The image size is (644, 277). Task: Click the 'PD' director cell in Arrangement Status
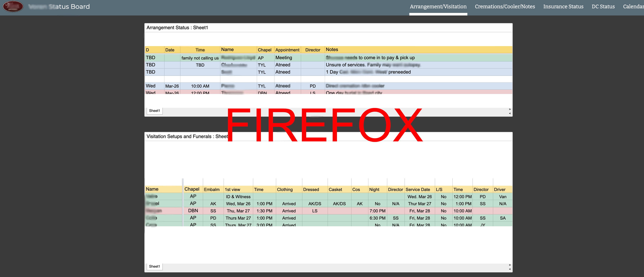coord(312,86)
